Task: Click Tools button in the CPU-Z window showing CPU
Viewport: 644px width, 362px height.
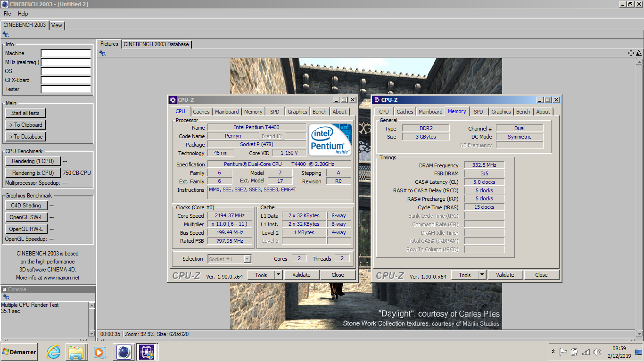Action: click(261, 275)
